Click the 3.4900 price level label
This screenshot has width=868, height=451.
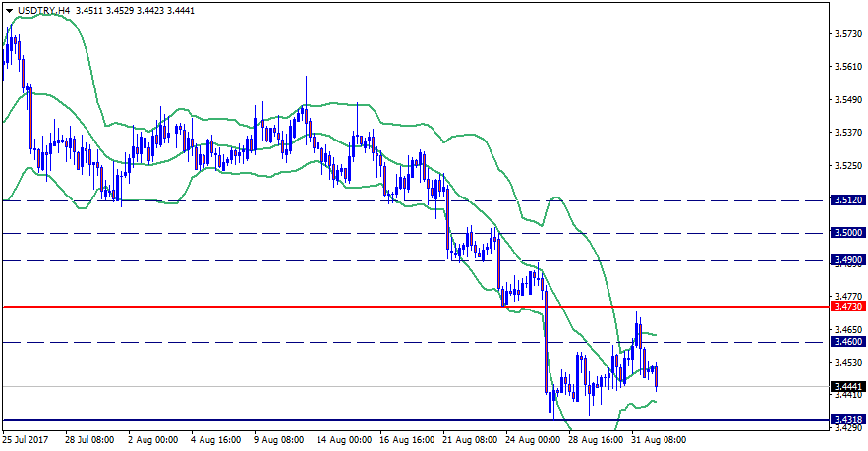point(846,260)
